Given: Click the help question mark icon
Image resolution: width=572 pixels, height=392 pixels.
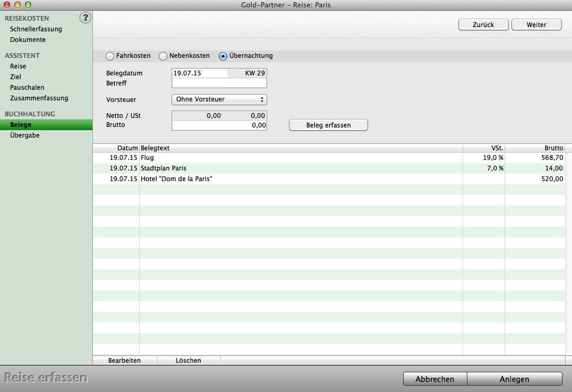Looking at the screenshot, I should pyautogui.click(x=85, y=18).
